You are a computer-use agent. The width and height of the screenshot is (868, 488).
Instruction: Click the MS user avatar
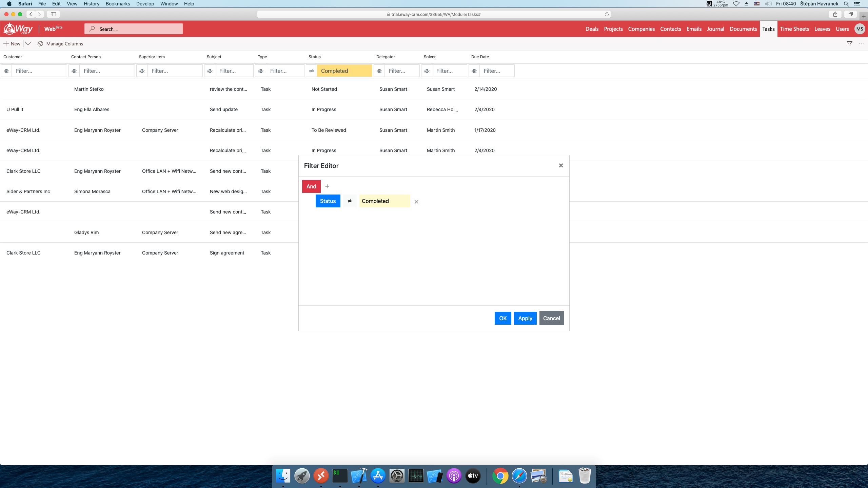tap(859, 29)
